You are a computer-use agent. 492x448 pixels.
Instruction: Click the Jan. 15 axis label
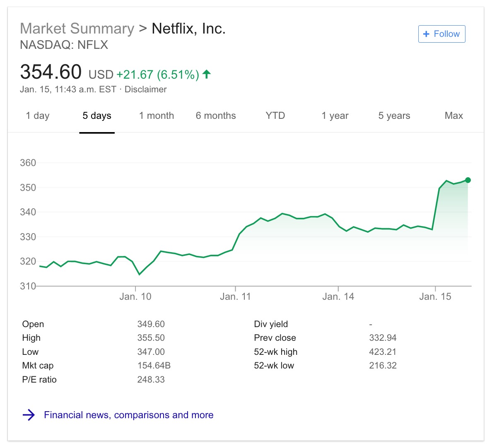435,296
